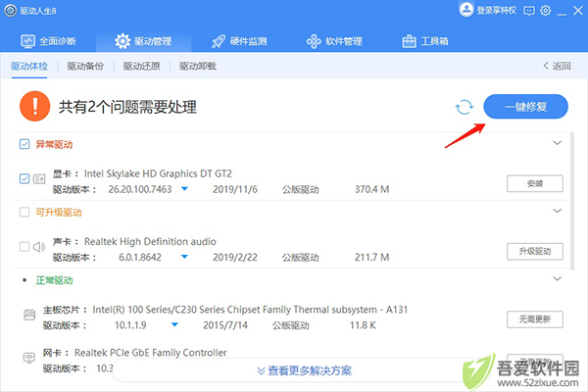The height and width of the screenshot is (392, 588).
Task: Open version dropdown for 26.20.100.7463
Action: tap(184, 189)
